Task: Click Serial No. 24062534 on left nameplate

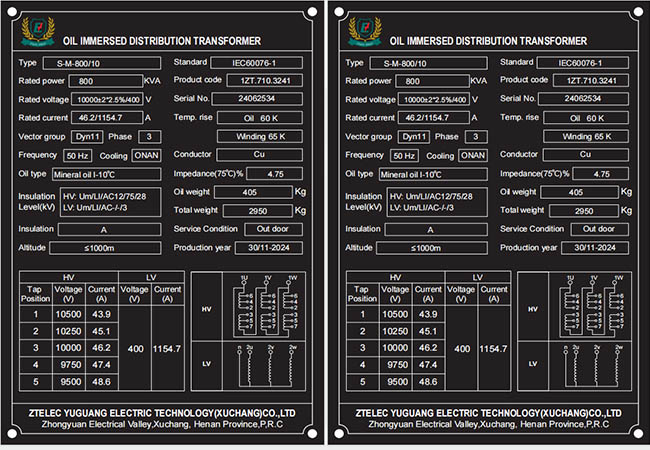Action: pos(257,99)
